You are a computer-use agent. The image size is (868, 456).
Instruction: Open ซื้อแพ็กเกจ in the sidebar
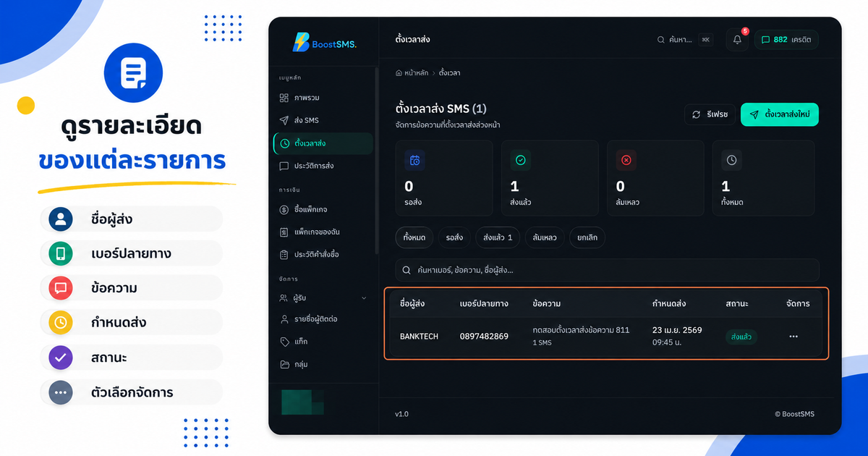click(323, 210)
